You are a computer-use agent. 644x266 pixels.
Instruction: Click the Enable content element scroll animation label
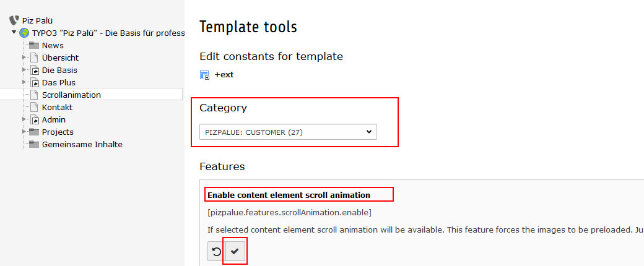click(x=289, y=195)
